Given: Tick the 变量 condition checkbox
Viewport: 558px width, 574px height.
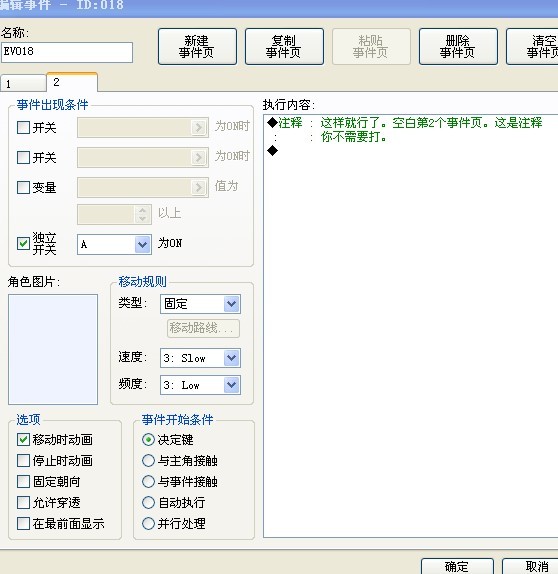Looking at the screenshot, I should click(x=23, y=187).
